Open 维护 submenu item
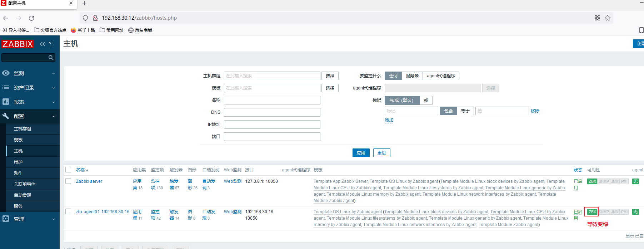The height and width of the screenshot is (249, 644). (33, 162)
